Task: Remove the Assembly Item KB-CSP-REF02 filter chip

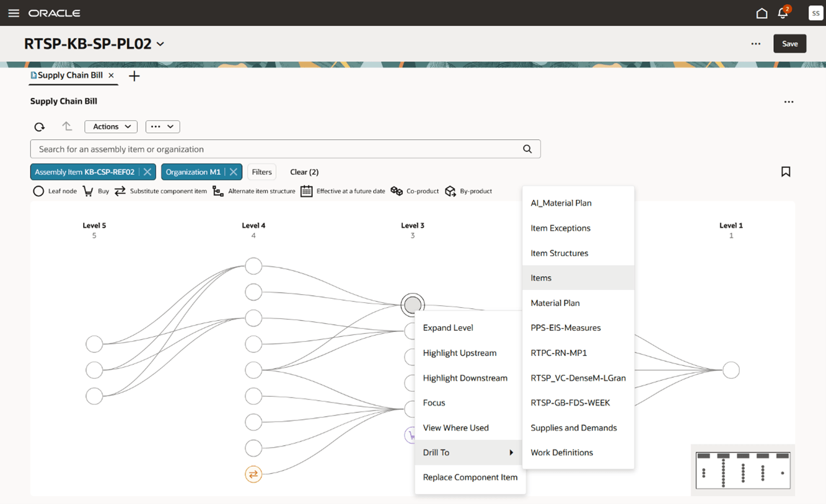Action: coord(147,172)
